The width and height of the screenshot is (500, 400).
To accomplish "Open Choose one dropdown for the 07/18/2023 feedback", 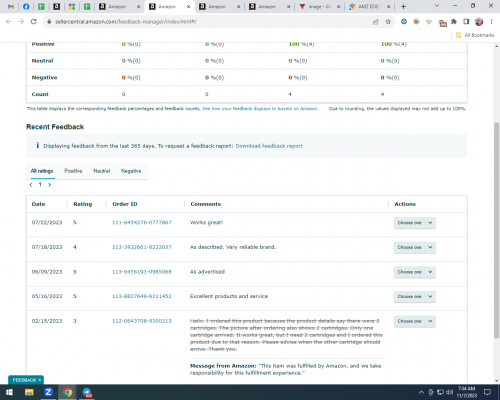I will pos(415,247).
